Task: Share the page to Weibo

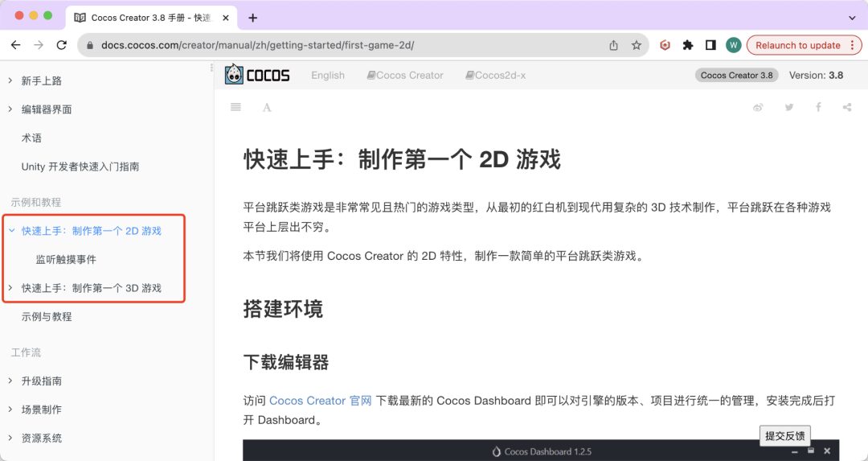Action: coord(757,107)
